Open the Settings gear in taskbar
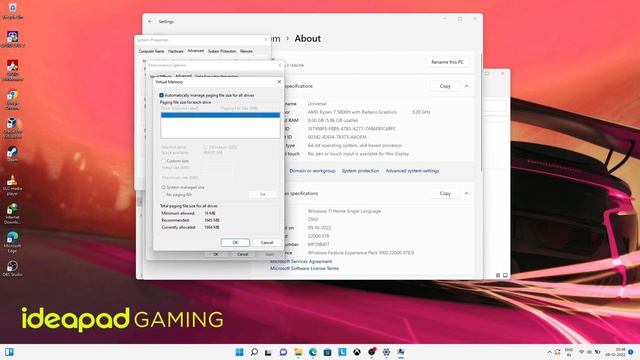The image size is (640, 360). [386, 352]
